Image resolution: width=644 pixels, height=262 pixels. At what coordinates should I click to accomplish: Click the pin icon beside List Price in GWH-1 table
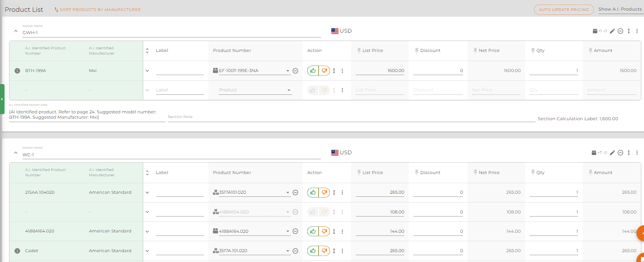pos(359,50)
